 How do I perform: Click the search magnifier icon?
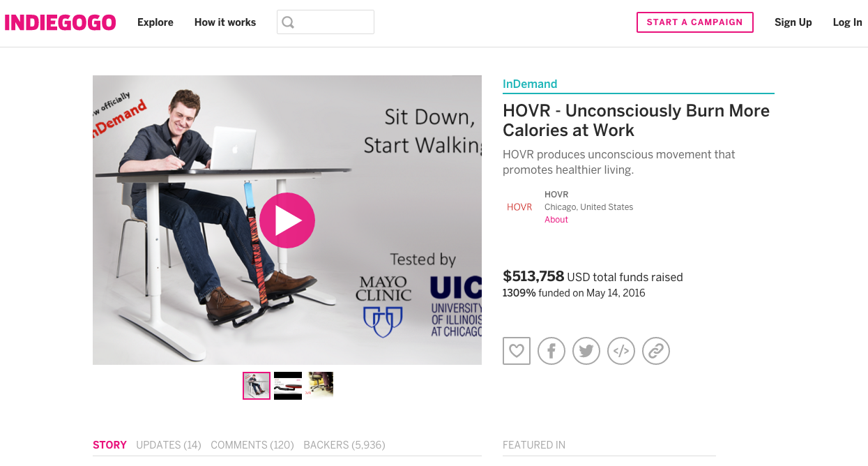(x=288, y=22)
